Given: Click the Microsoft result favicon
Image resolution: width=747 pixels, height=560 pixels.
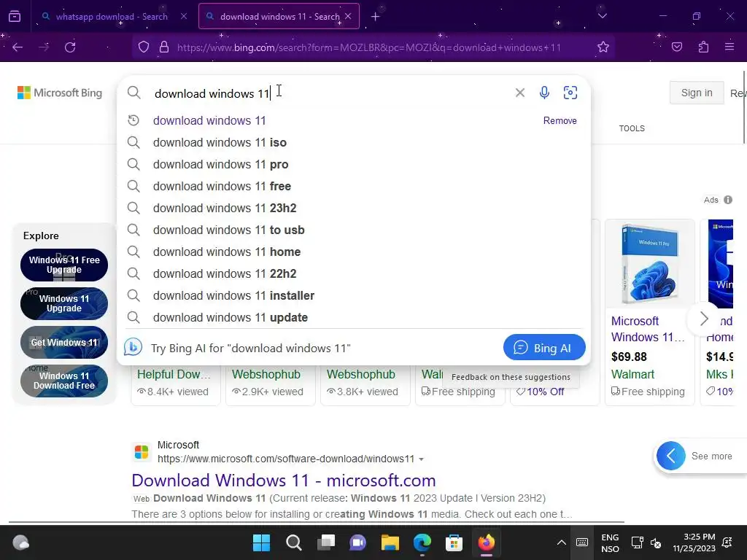Looking at the screenshot, I should pyautogui.click(x=142, y=452).
